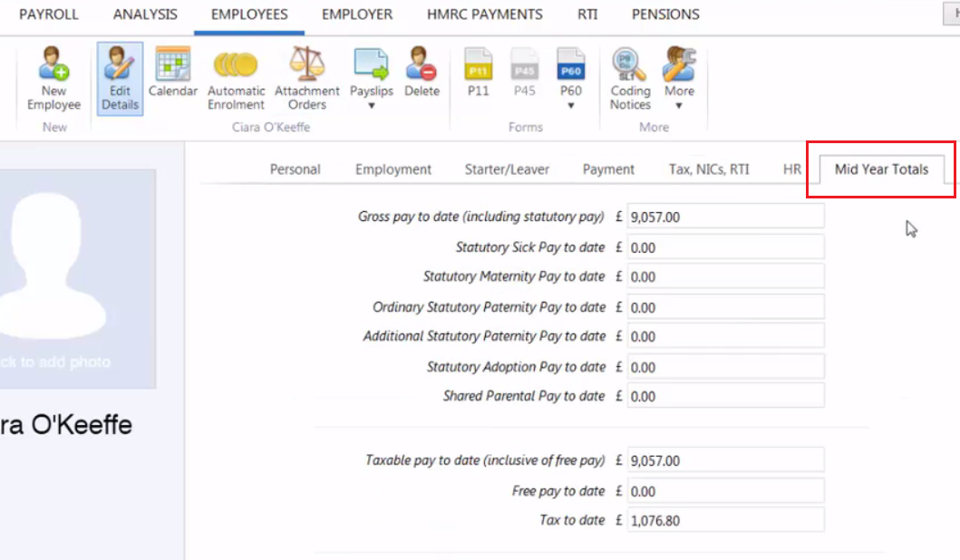The height and width of the screenshot is (560, 960).
Task: Open the EMPLOYER ribbon tab
Action: point(357,14)
